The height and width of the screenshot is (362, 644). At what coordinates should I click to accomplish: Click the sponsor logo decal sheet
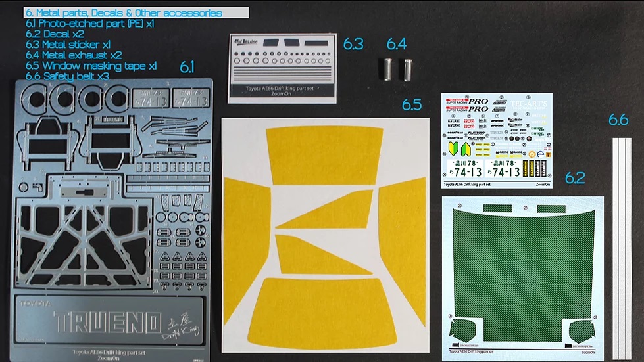497,141
